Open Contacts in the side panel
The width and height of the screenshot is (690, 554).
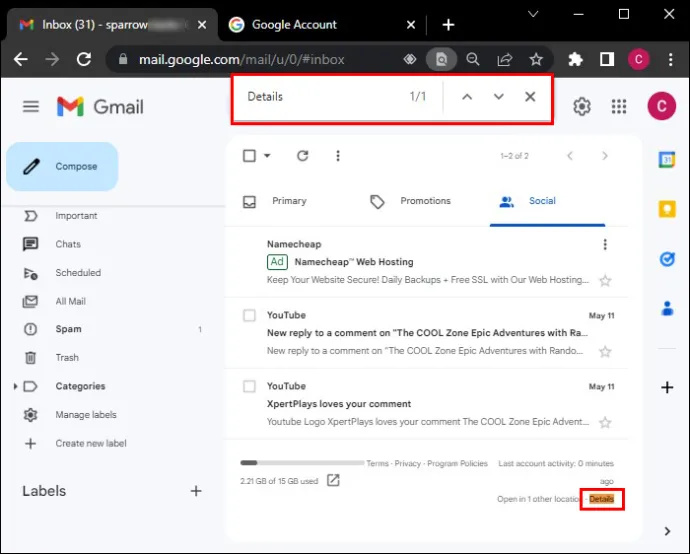(667, 308)
